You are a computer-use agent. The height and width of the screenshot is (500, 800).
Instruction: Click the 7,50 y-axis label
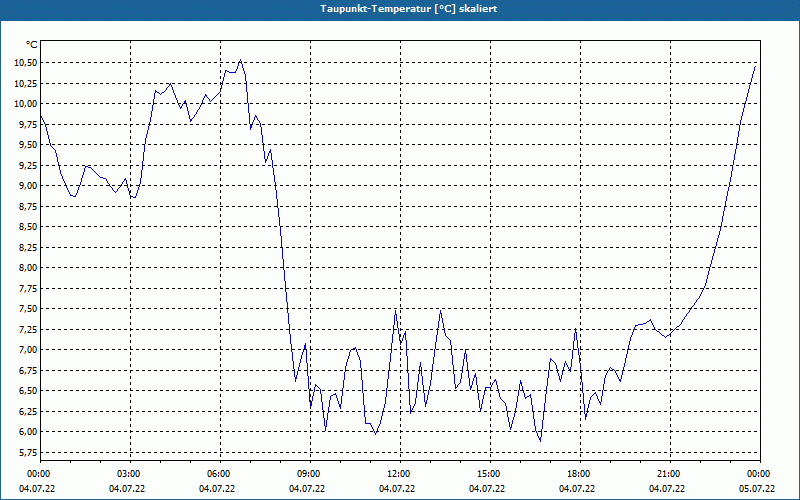tap(28, 309)
